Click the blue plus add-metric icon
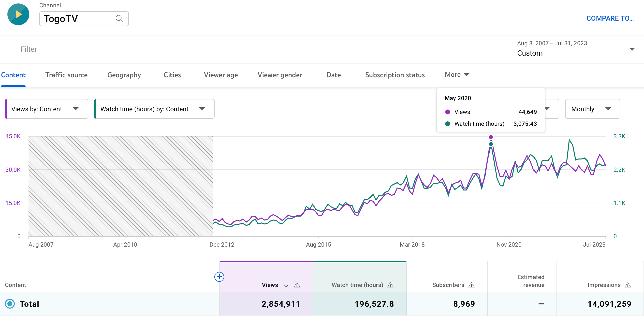This screenshot has height=316, width=644. pyautogui.click(x=219, y=277)
